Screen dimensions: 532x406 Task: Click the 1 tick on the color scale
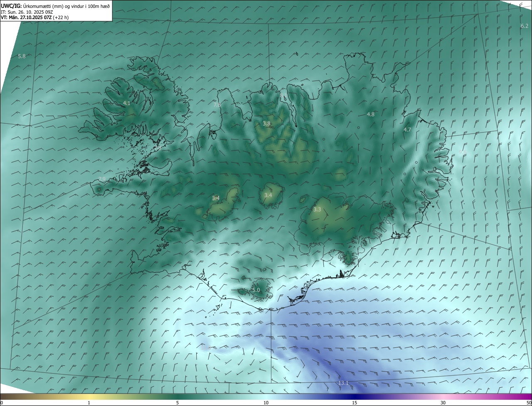pos(89,403)
